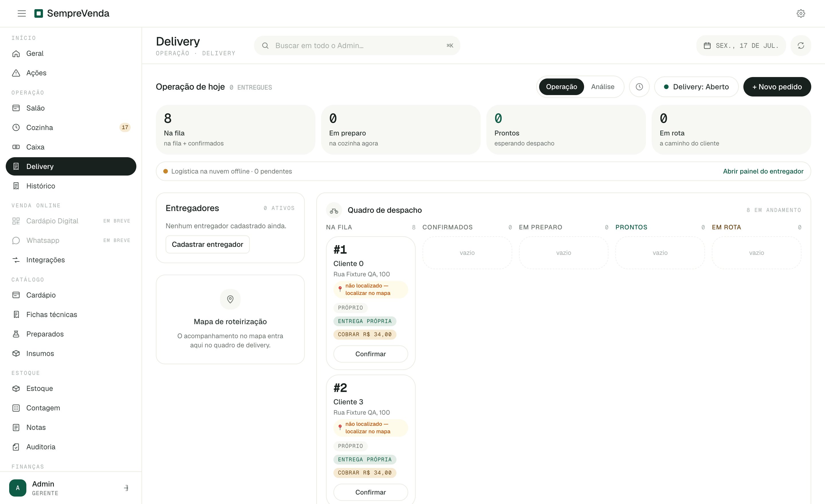Click the 8 EM ANDAMENTO label
Image resolution: width=825 pixels, height=504 pixels.
click(773, 210)
